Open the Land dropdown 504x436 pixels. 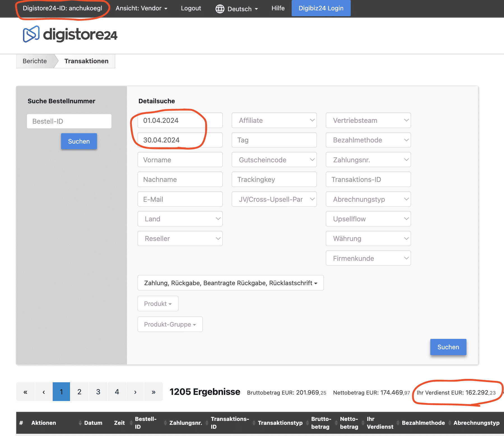click(180, 219)
